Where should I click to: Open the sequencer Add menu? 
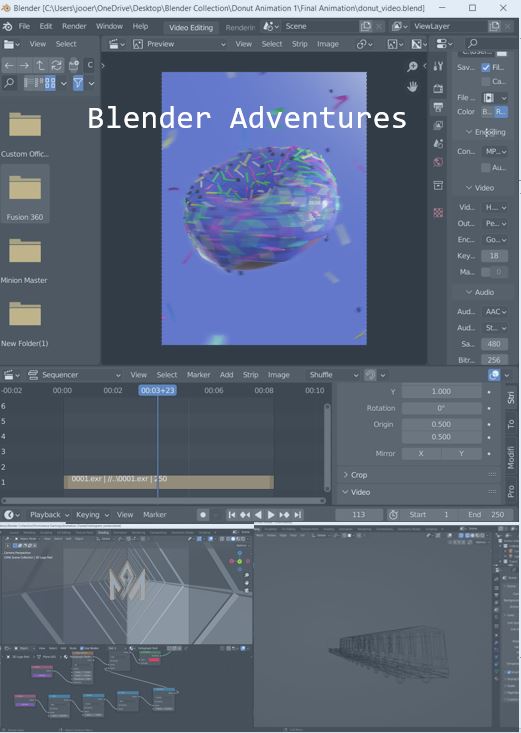click(226, 375)
